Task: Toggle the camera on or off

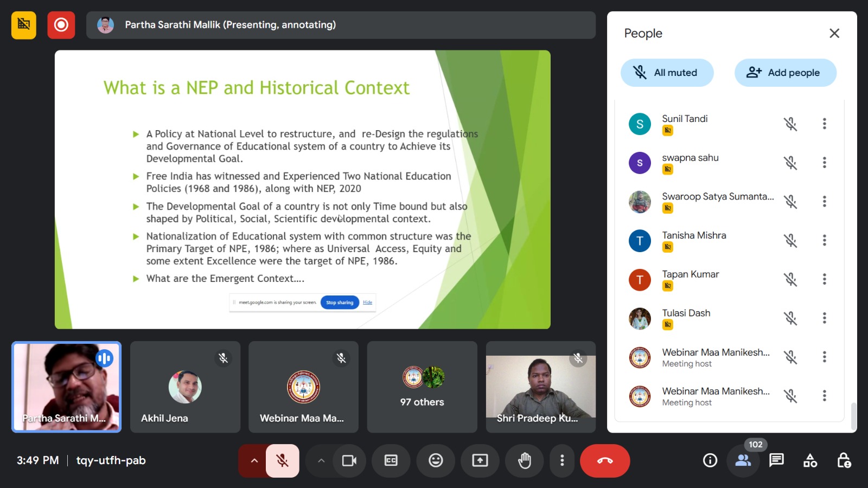Action: [x=349, y=461]
